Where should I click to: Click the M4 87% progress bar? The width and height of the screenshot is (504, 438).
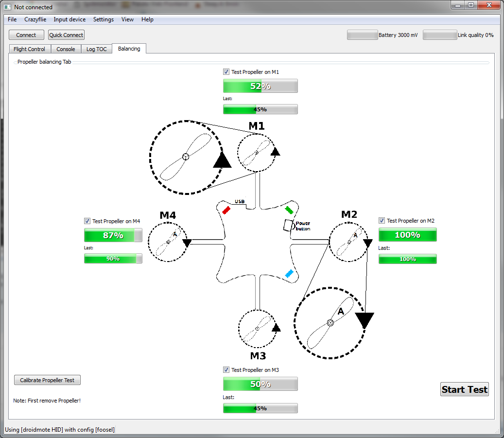[x=113, y=236]
